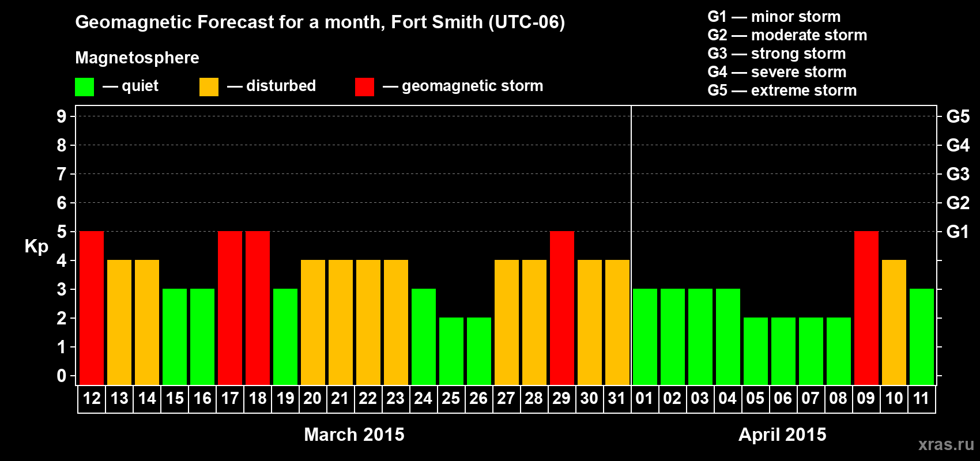Screen dimensions: 980x461
Task: Click date label 03 on the axis
Action: pyautogui.click(x=700, y=399)
